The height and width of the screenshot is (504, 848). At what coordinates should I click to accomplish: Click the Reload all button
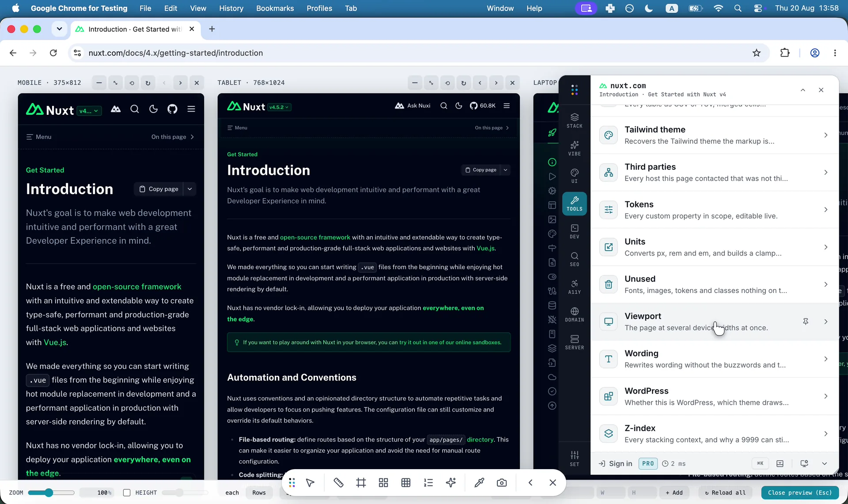[725, 493]
